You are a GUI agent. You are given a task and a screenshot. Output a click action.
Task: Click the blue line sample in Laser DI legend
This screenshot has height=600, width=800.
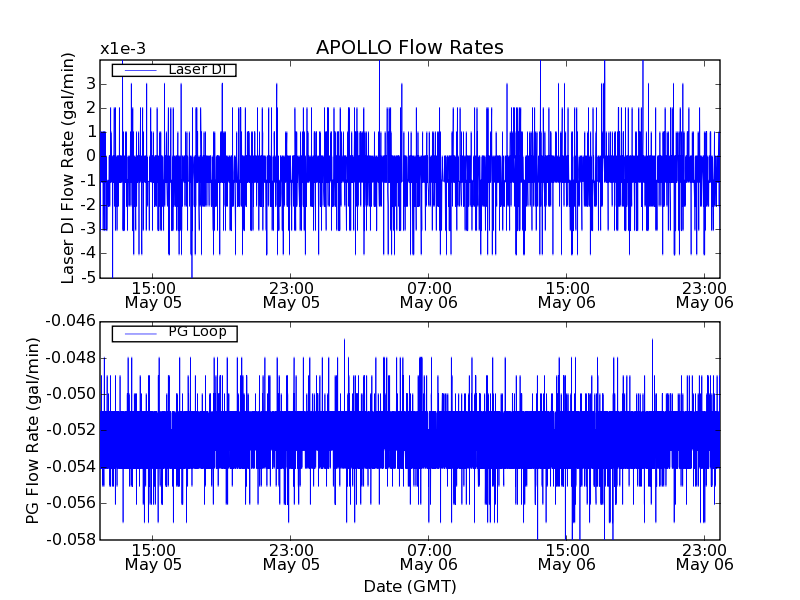click(x=139, y=70)
